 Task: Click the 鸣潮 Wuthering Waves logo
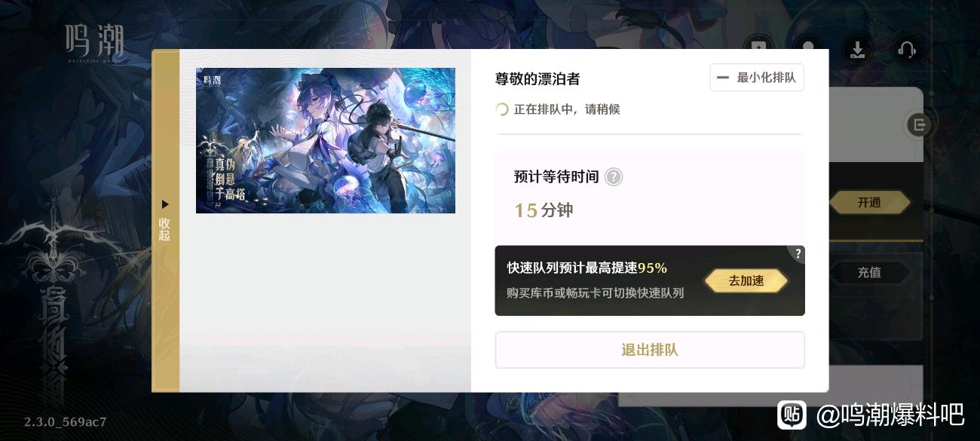click(x=94, y=41)
